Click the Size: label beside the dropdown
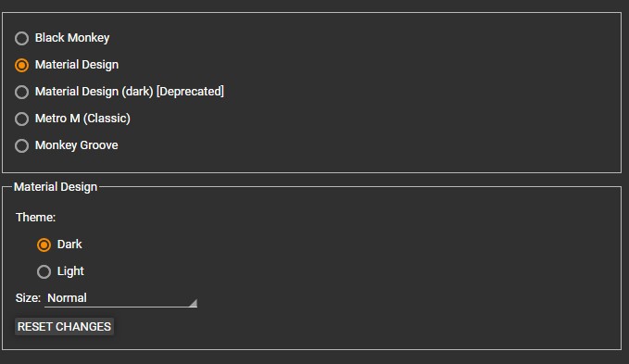 pos(28,298)
